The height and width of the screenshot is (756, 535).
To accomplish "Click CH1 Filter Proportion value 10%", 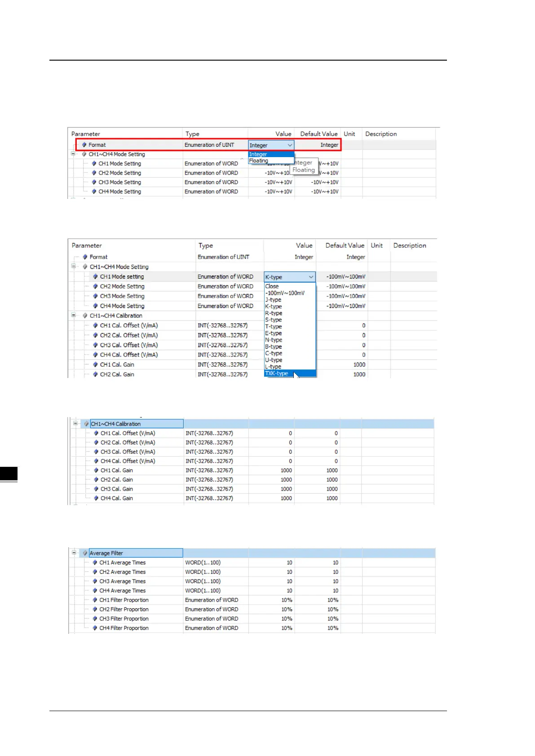I will click(x=287, y=600).
